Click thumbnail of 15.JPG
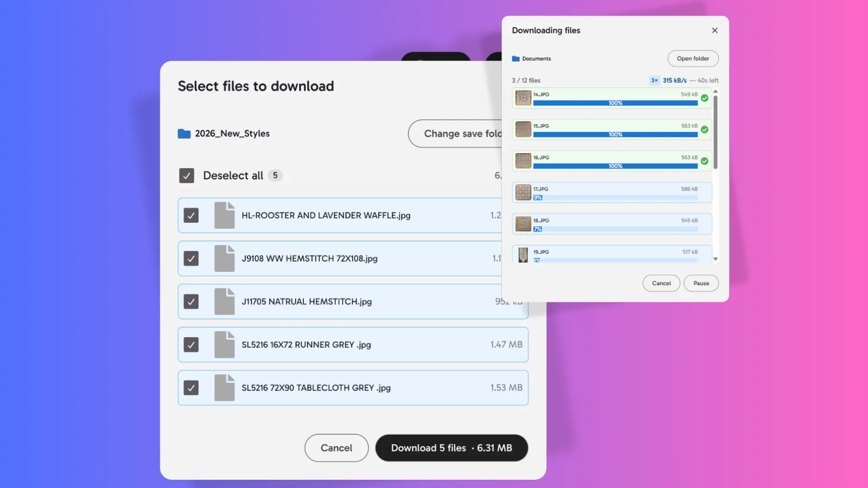The image size is (868, 488). pyautogui.click(x=523, y=130)
